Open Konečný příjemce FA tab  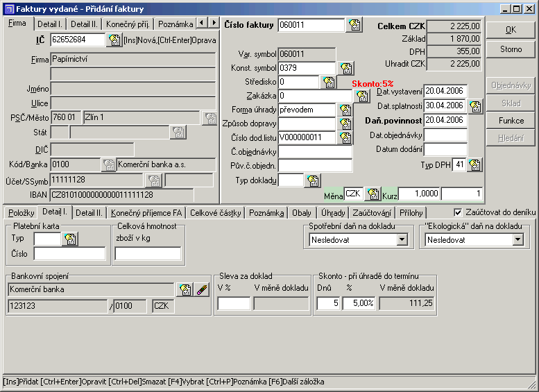tap(146, 213)
